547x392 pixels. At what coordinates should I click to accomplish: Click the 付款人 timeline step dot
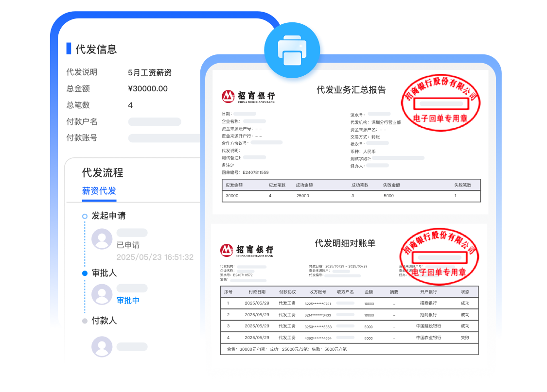point(85,321)
